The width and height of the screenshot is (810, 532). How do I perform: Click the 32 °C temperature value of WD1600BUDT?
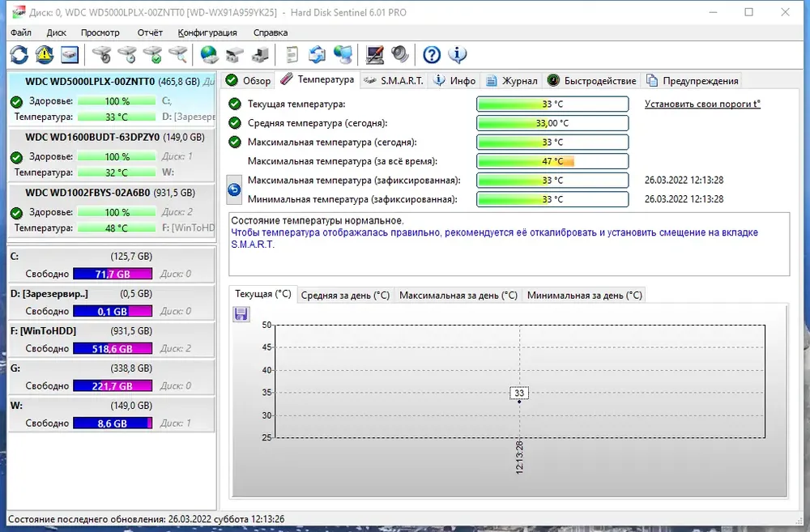(117, 172)
